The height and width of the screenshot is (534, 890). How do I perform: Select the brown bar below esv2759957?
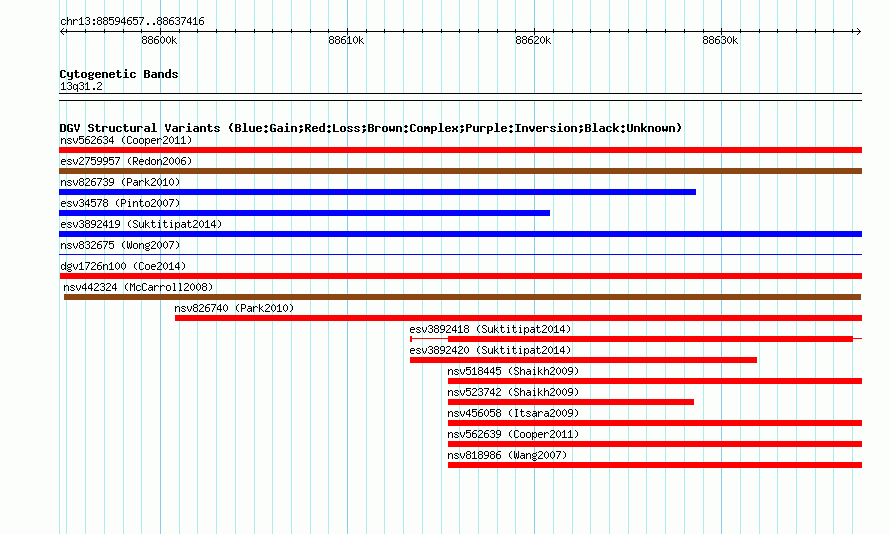(x=460, y=171)
